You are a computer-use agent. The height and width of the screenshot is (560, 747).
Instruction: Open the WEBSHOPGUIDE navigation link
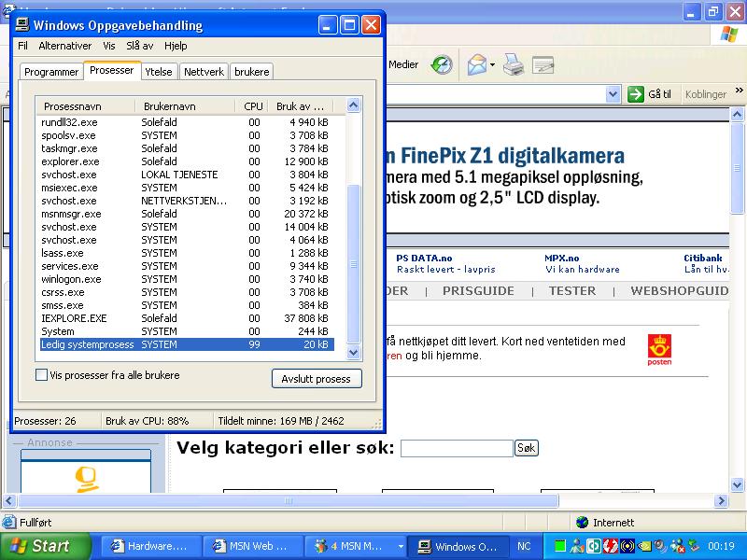(680, 291)
